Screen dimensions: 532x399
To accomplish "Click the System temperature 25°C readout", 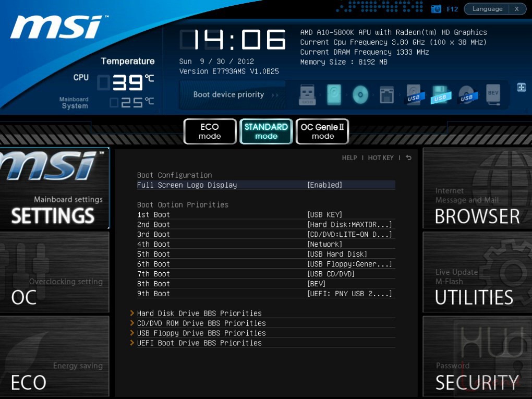I will click(x=132, y=102).
